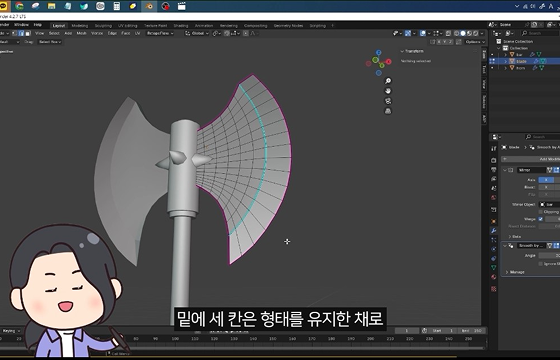Switch to the Modeling workspace tab
Screen dimensions: 560x360
(x=80, y=26)
